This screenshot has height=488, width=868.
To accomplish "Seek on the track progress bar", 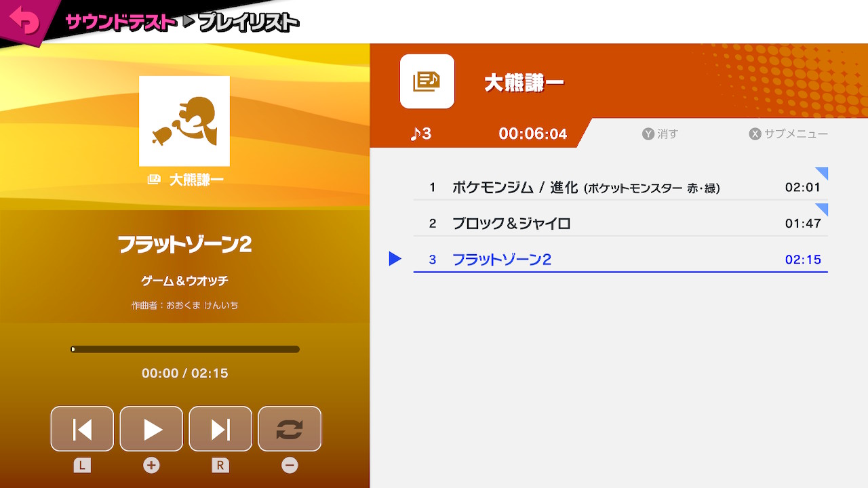I will pos(185,350).
